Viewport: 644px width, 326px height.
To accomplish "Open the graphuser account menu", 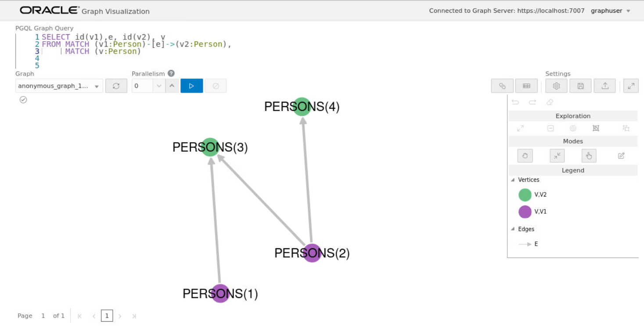I will 611,11.
